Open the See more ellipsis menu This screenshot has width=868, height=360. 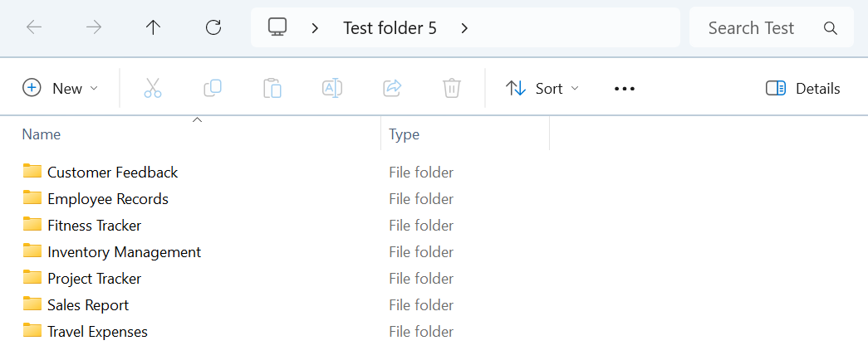point(625,89)
